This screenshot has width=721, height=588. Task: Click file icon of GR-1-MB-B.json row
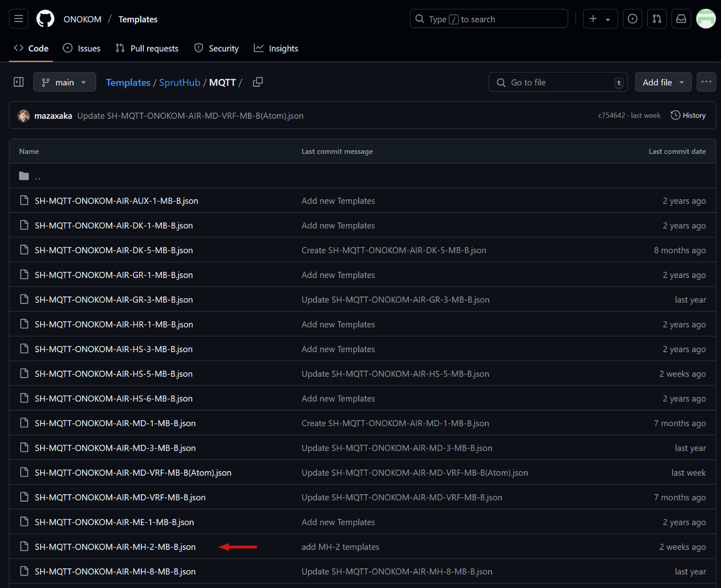pos(24,274)
